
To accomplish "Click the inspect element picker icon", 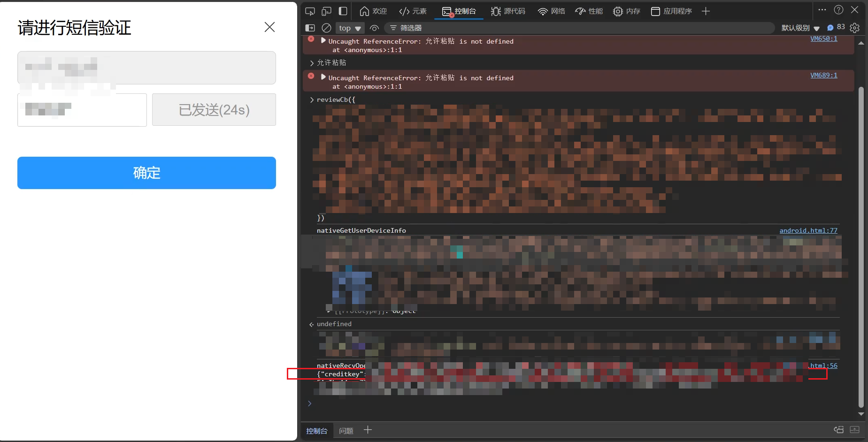I will point(310,11).
